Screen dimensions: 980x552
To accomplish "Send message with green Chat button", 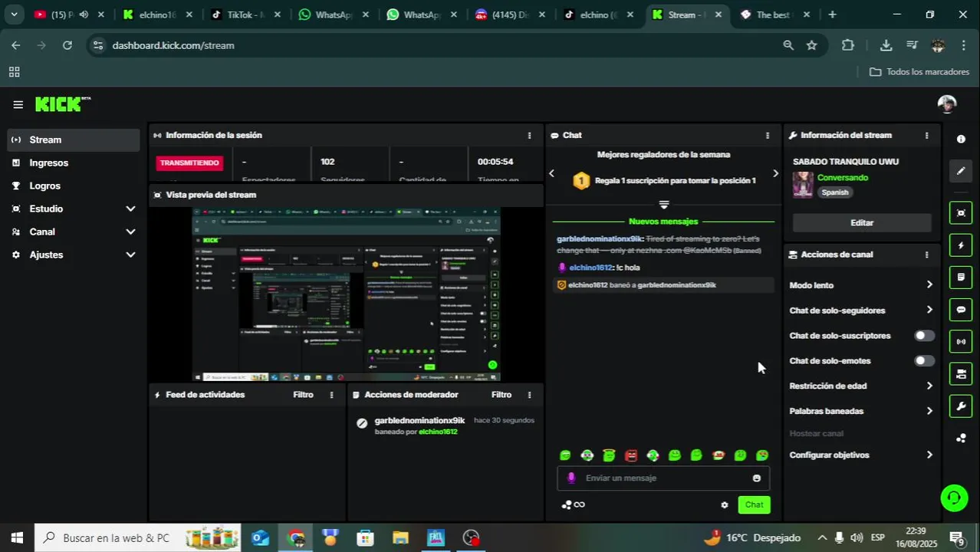I will 755,504.
